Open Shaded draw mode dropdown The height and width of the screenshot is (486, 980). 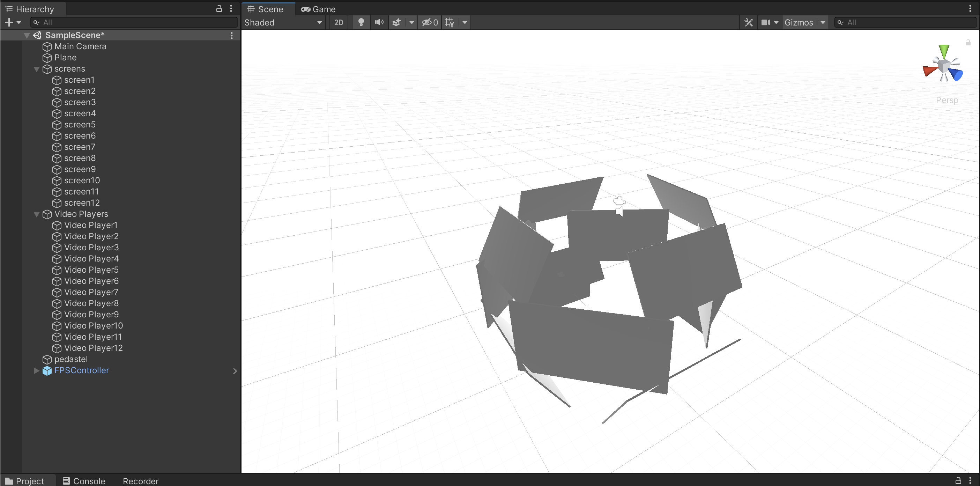tap(283, 22)
